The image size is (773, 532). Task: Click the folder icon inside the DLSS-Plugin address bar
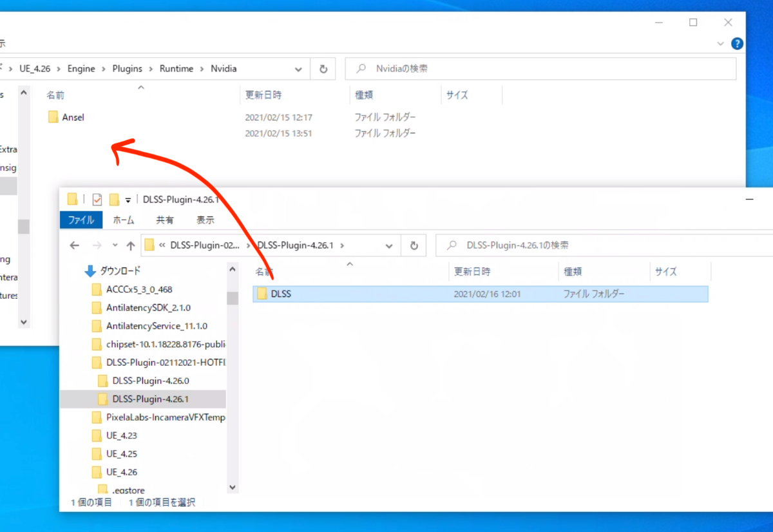[149, 245]
